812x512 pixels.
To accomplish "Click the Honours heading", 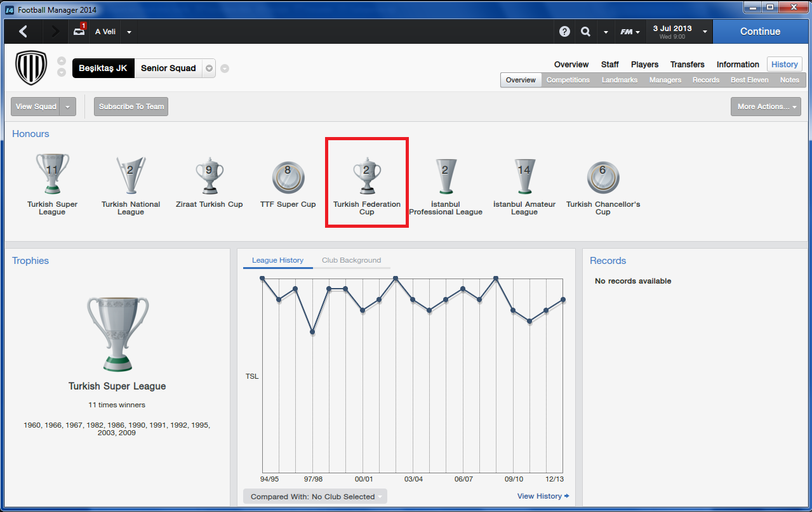I will click(30, 134).
